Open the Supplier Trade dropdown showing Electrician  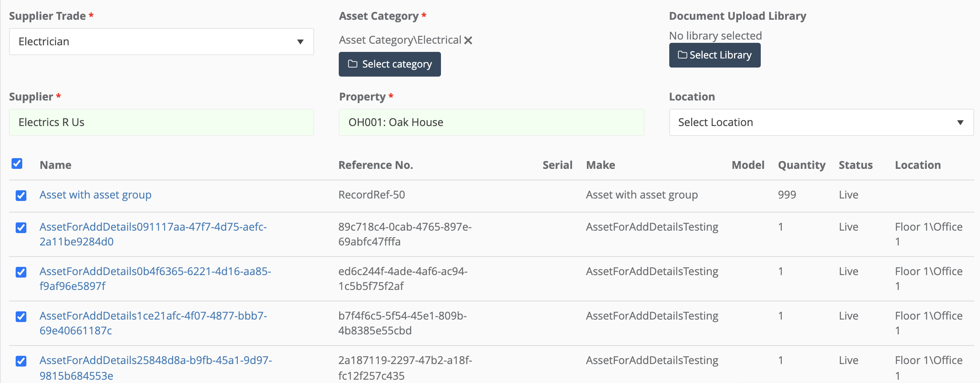(x=162, y=42)
